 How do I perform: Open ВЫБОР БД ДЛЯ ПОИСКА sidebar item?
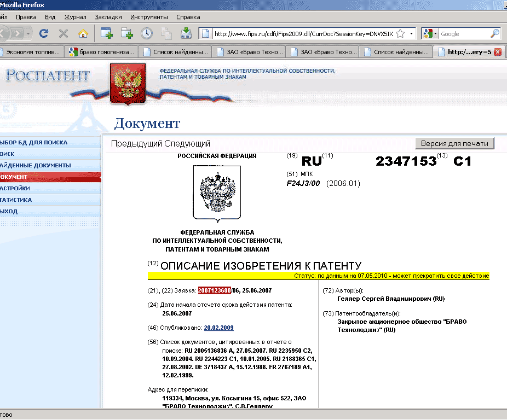coord(50,143)
